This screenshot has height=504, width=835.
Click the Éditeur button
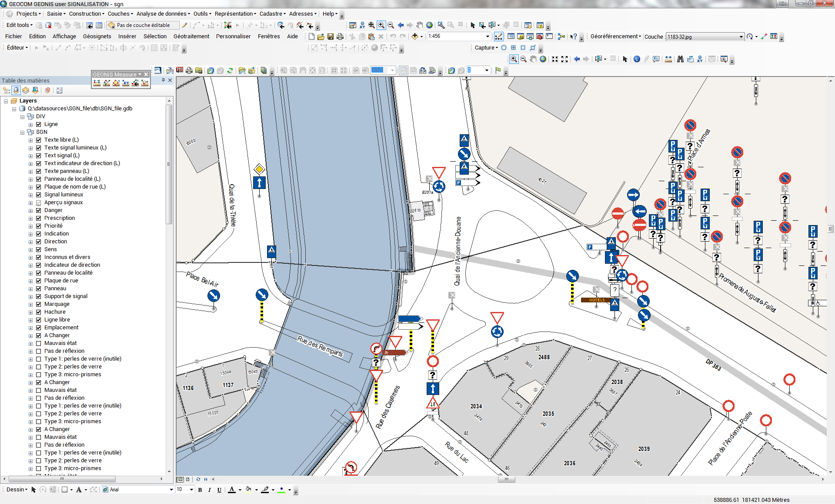point(17,48)
